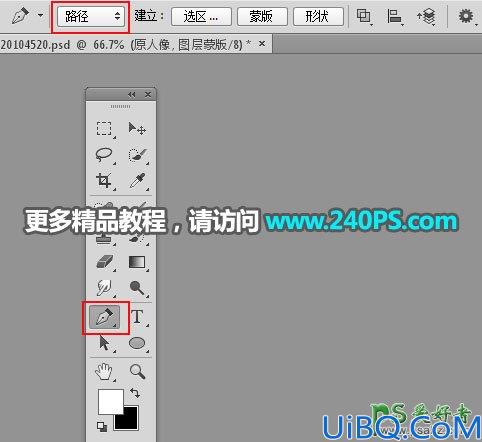The image size is (482, 442).
Task: Click the 蒙版 button
Action: (262, 16)
